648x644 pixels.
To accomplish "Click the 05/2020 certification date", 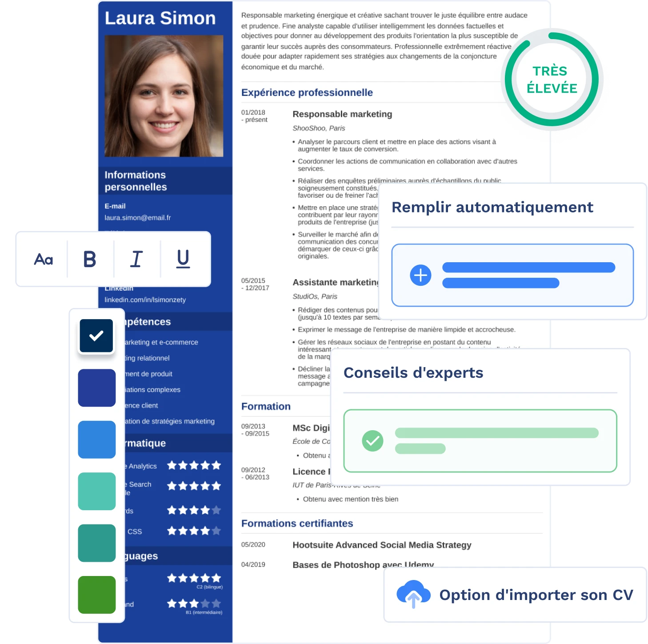I will 253,544.
